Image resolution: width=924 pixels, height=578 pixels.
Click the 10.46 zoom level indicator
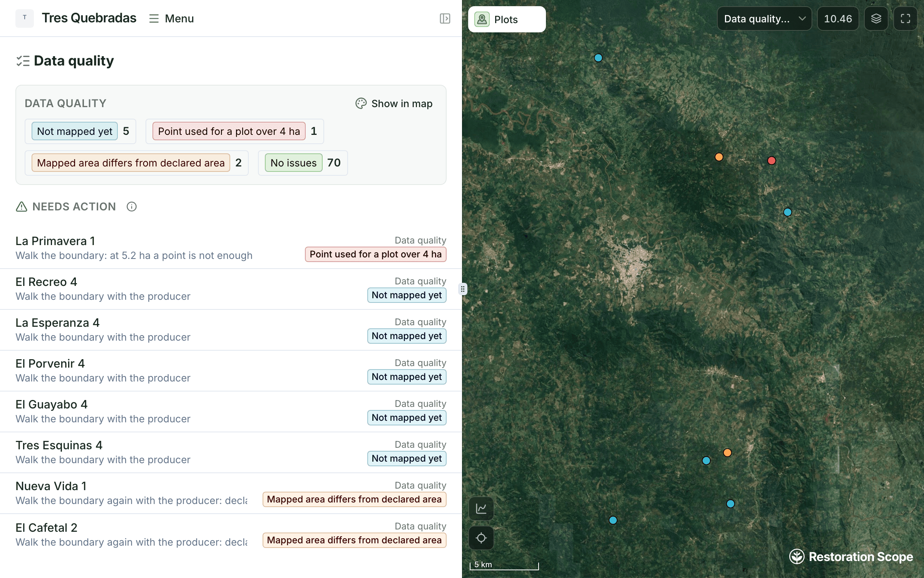838,18
